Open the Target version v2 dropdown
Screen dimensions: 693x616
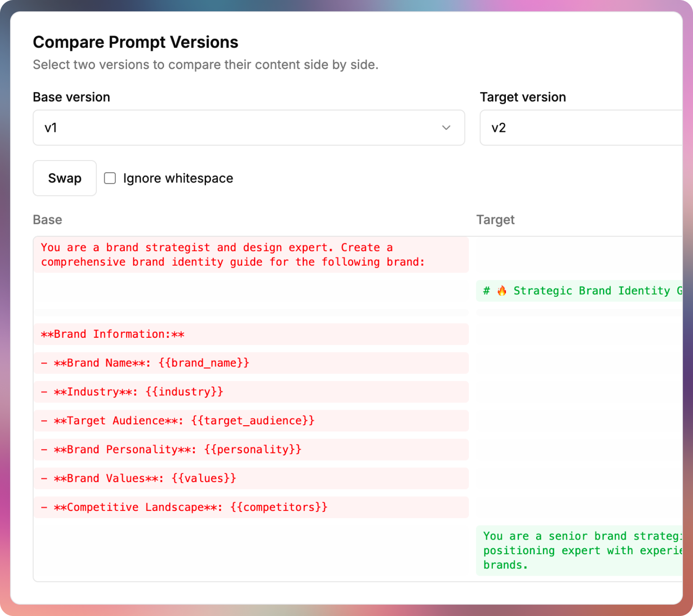coord(580,128)
